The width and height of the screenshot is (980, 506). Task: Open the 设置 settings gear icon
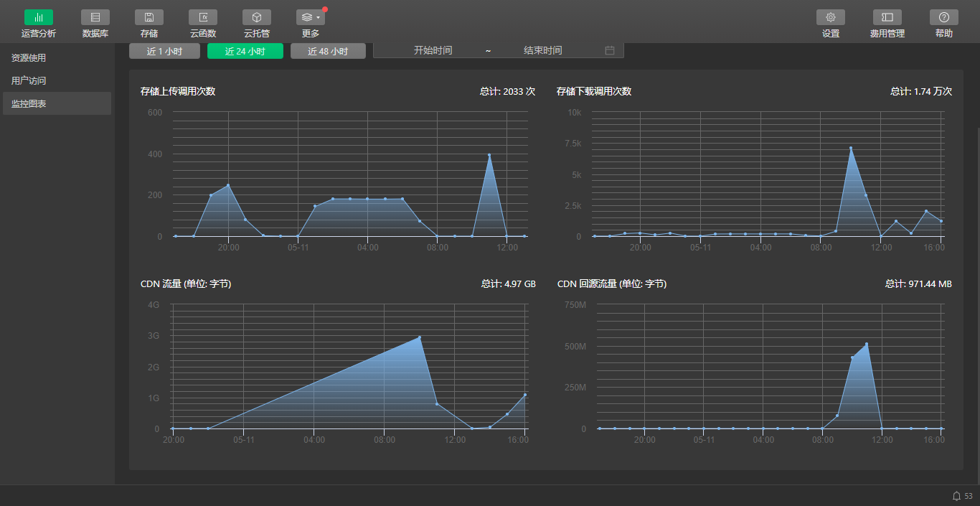point(831,17)
